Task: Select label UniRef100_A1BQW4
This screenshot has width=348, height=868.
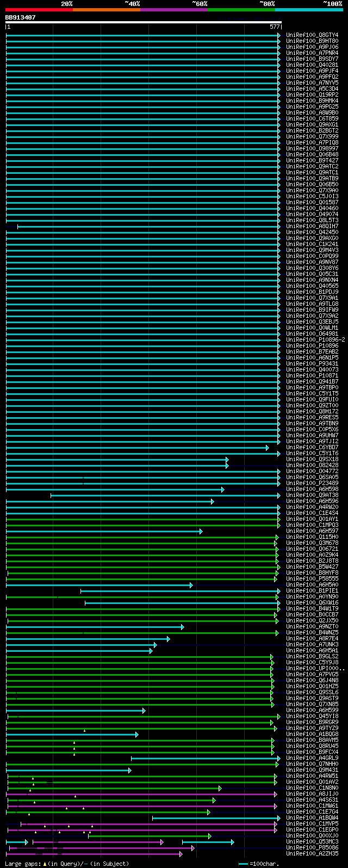Action: [312, 817]
